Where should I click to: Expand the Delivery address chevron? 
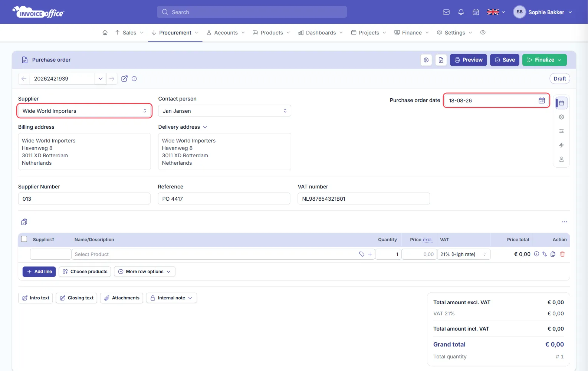(205, 127)
